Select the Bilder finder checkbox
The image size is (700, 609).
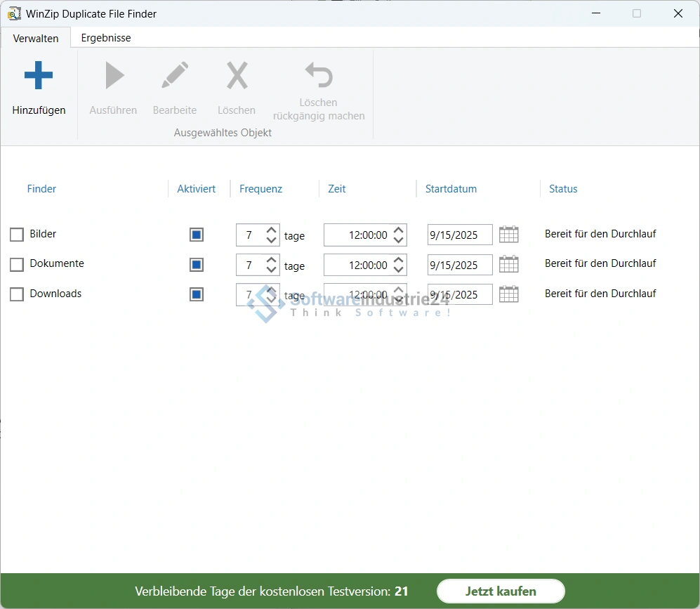click(x=17, y=235)
